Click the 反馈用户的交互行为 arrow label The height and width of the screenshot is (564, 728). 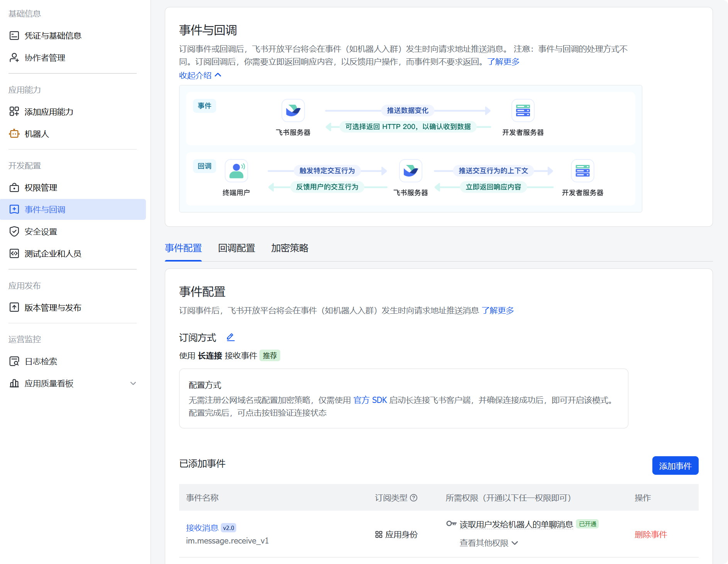[327, 187]
